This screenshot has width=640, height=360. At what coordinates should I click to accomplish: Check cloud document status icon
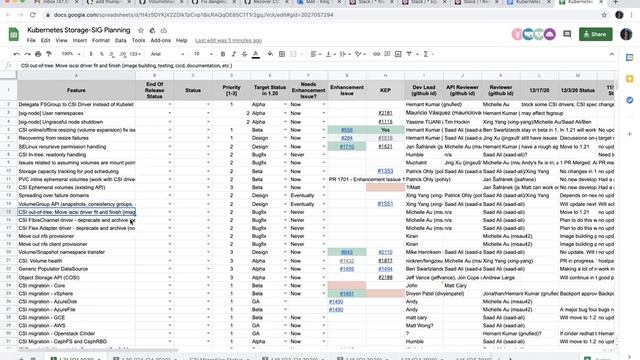pos(164,30)
